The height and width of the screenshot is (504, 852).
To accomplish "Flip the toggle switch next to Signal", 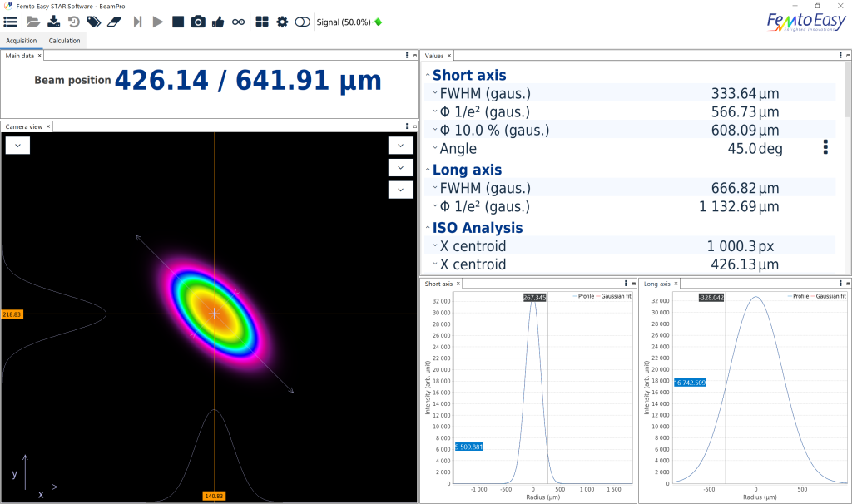I will point(302,22).
